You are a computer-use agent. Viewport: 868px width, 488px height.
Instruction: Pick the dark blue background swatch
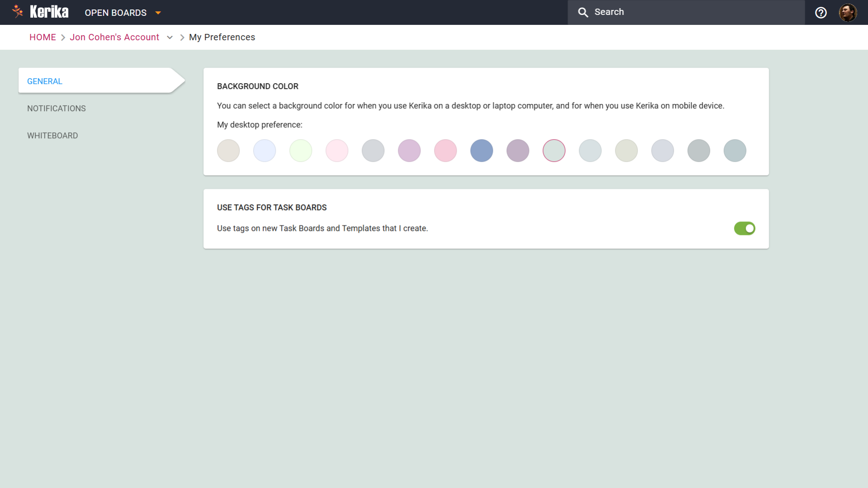[x=481, y=151]
